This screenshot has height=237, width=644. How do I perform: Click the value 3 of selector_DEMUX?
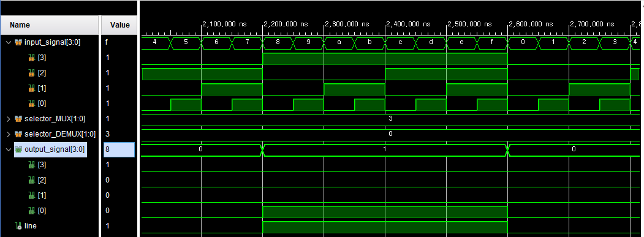[x=108, y=134]
